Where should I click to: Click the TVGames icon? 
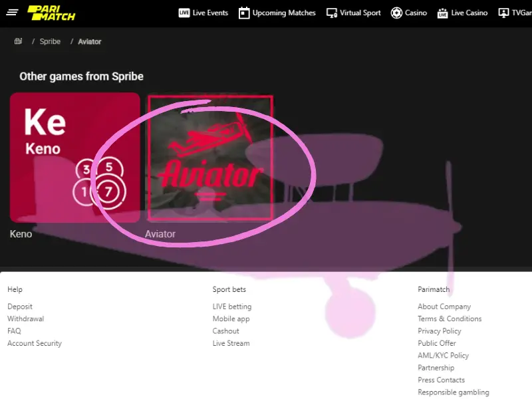[503, 13]
